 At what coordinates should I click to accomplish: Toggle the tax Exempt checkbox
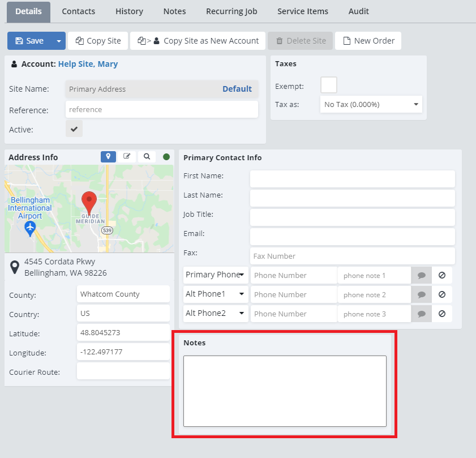pos(328,85)
